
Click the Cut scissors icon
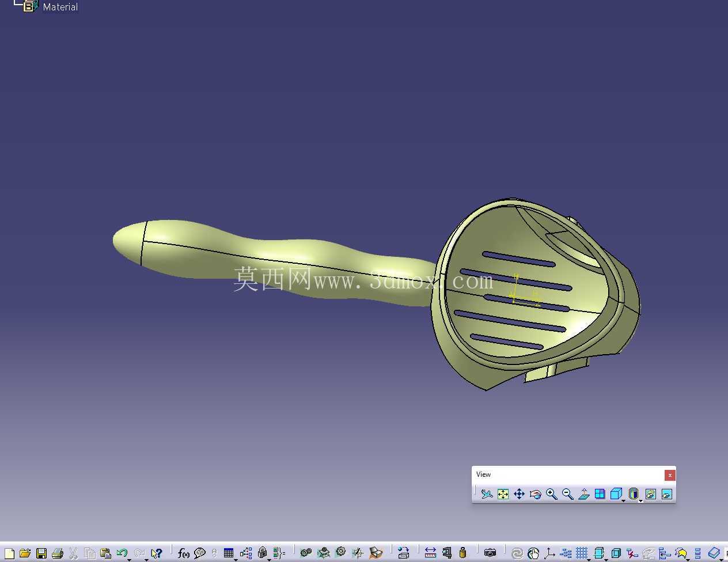(x=73, y=553)
